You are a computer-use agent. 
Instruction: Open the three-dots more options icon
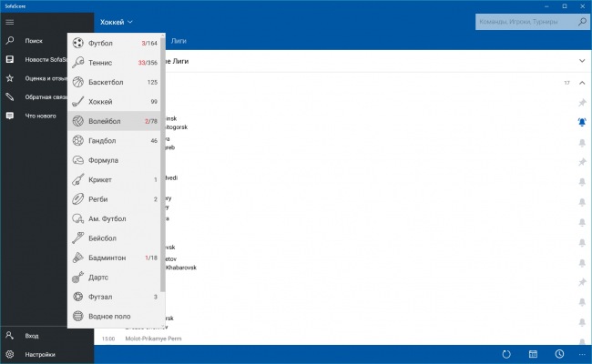[x=582, y=354]
